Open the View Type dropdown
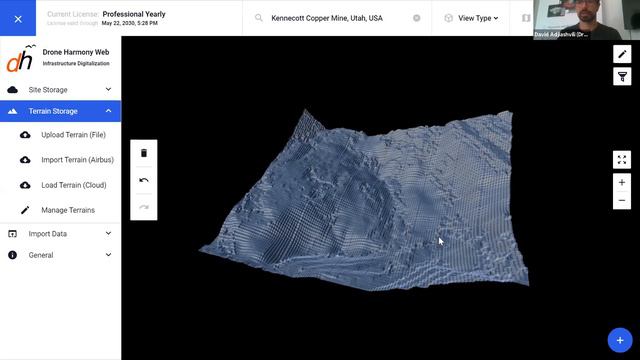Screen dimensions: 640x360 [x=478, y=18]
